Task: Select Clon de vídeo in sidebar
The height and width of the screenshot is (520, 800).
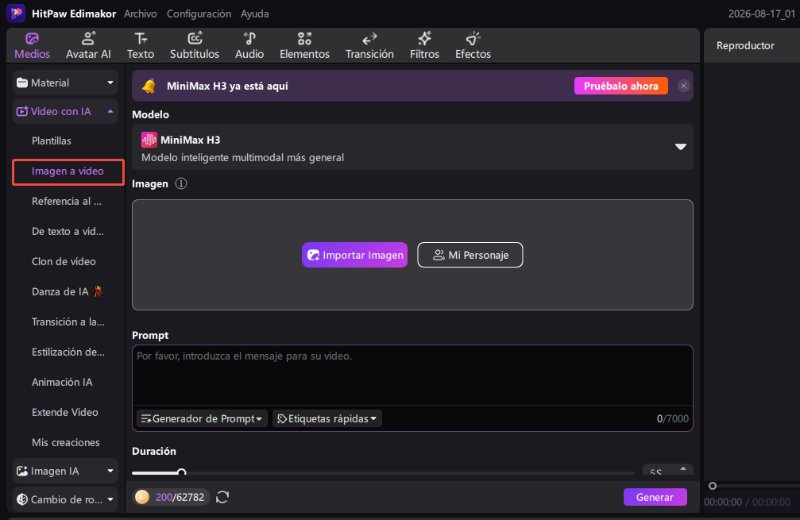Action: point(64,262)
